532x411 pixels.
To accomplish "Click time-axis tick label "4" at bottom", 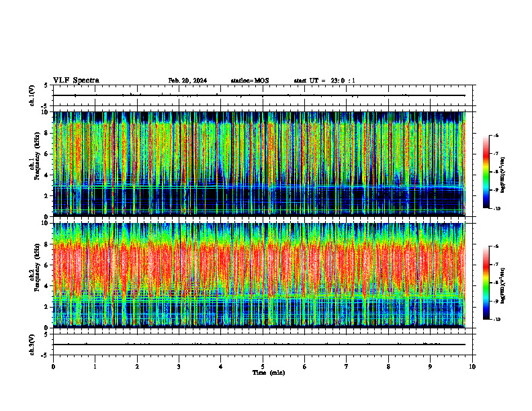I will (221, 367).
